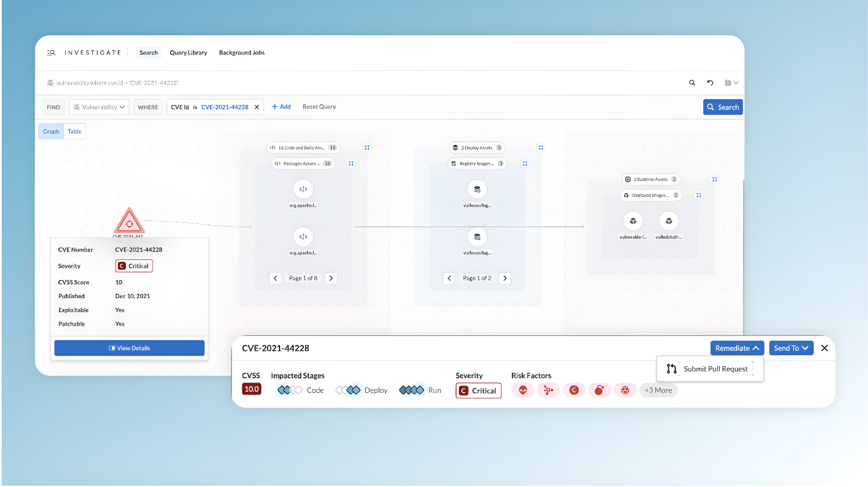This screenshot has width=868, height=487.
Task: Toggle the Run stage indicator under Impacted Stages
Action: click(x=410, y=390)
